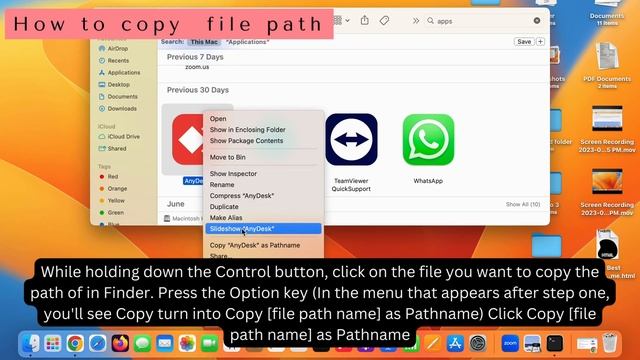
Task: Choose Slideshow "AnyDesk"
Action: pyautogui.click(x=263, y=229)
